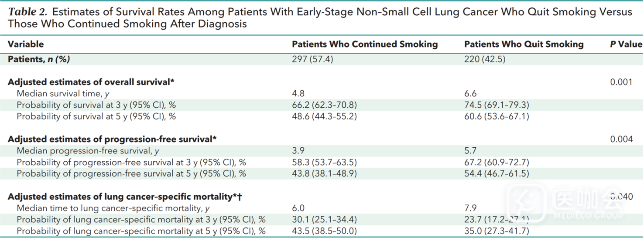The image size is (644, 238).
Task: Select the "Patients Who Continued Smoking" header
Action: 364,44
